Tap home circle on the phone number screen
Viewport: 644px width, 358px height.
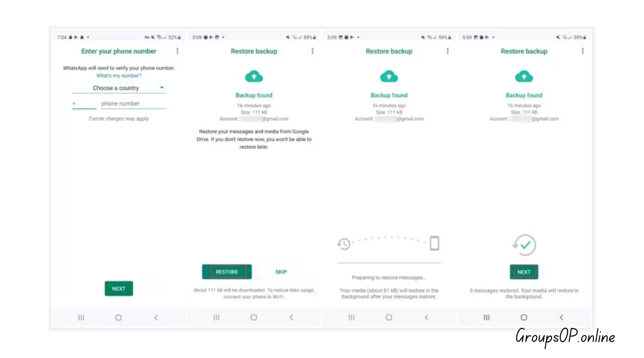point(119,318)
